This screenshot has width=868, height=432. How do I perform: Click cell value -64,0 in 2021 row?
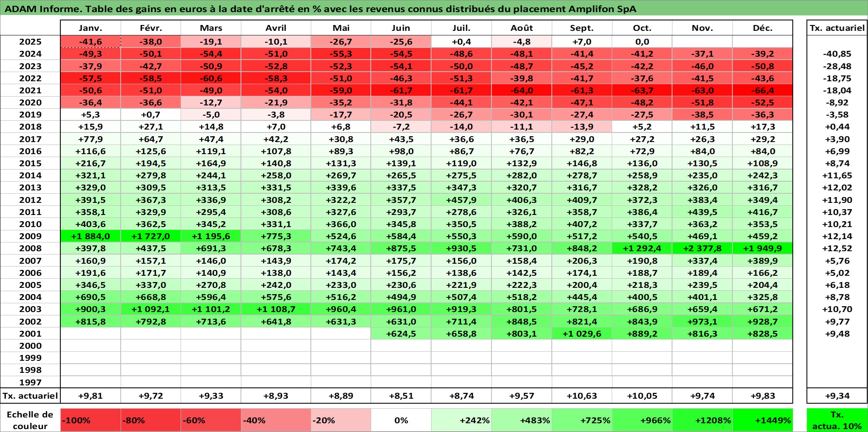[521, 90]
